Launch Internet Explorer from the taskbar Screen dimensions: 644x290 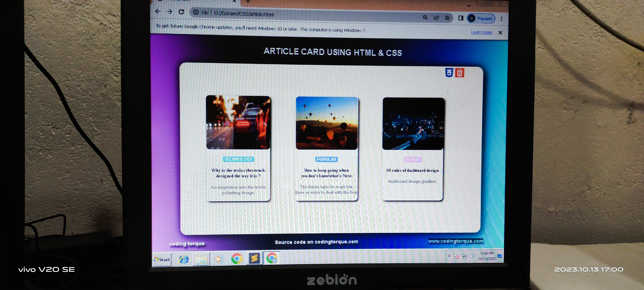click(x=184, y=260)
